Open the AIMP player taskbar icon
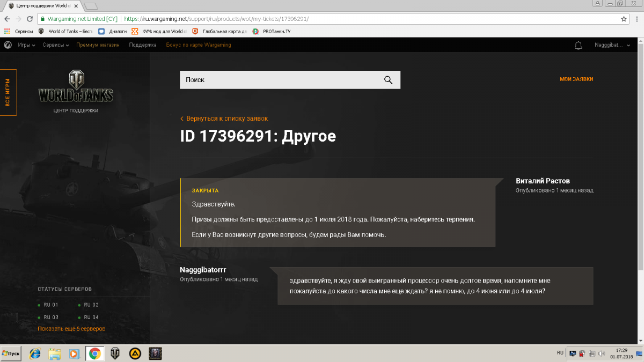This screenshot has width=644, height=362. (x=135, y=353)
